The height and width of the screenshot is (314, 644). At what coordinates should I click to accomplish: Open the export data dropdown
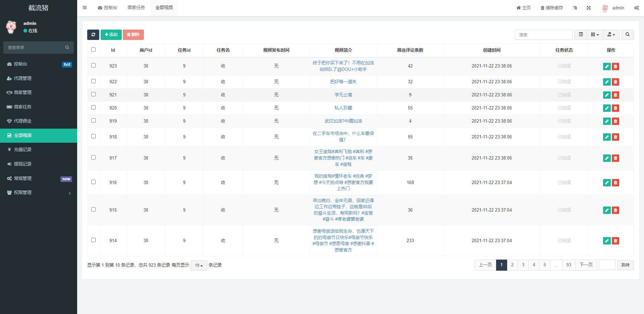pos(611,35)
